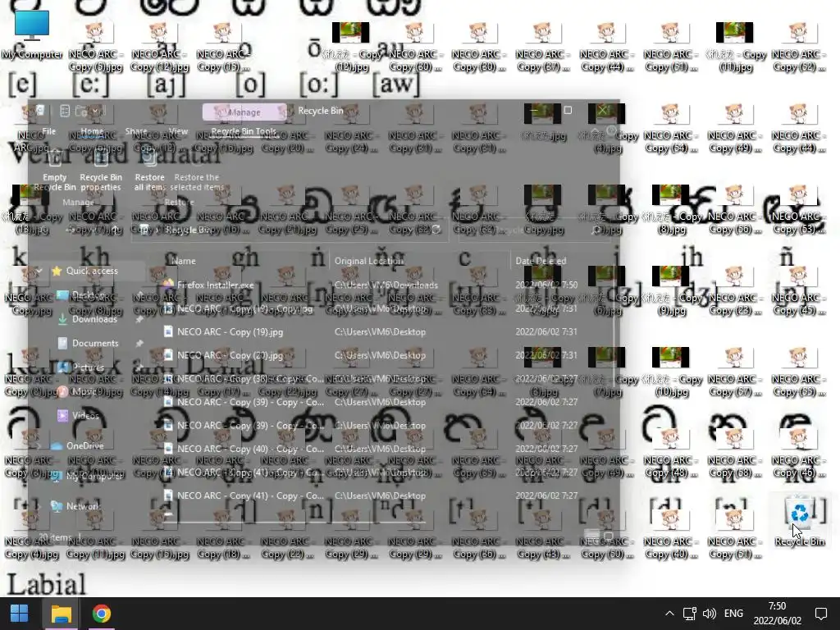Expand the OneDrive tree node
Image resolution: width=840 pixels, height=630 pixels.
[39, 445]
